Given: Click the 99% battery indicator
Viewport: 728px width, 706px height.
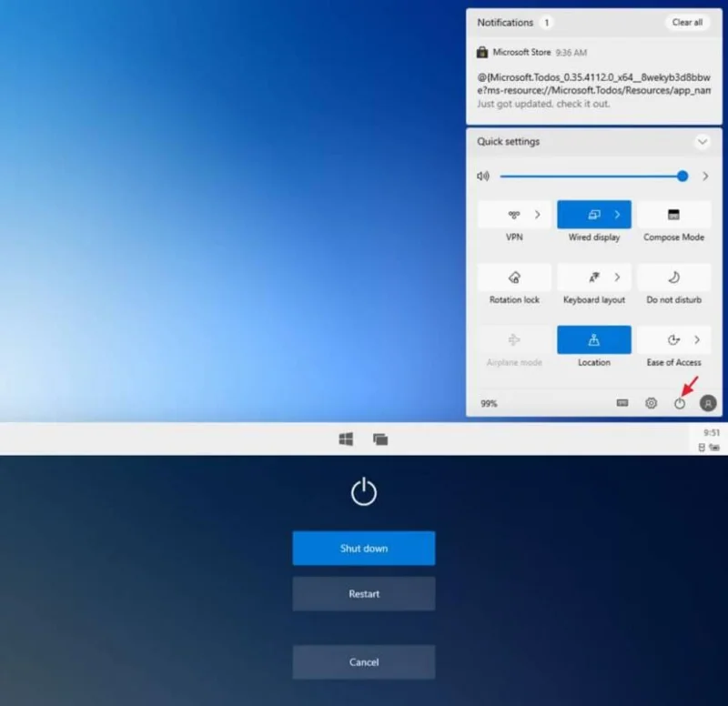Looking at the screenshot, I should [489, 403].
